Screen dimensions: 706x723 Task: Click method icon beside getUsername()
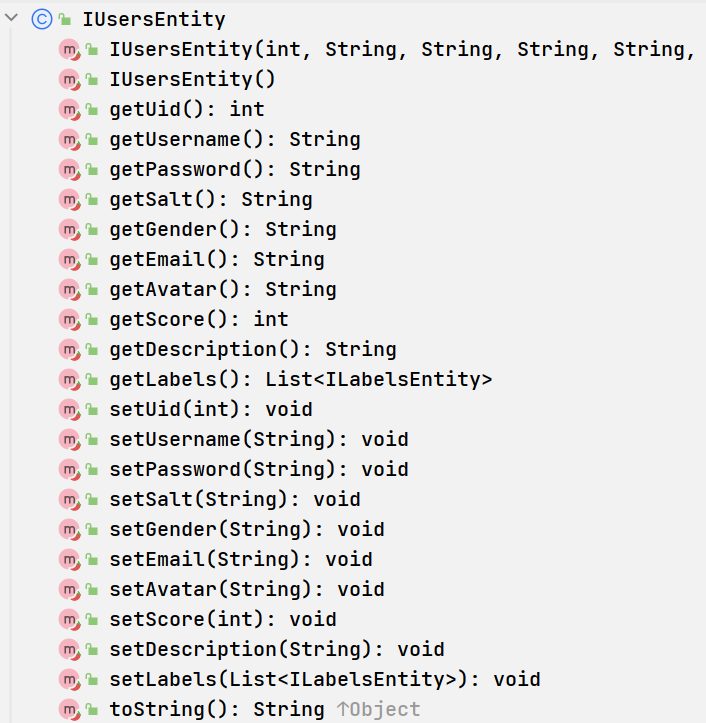pos(69,139)
